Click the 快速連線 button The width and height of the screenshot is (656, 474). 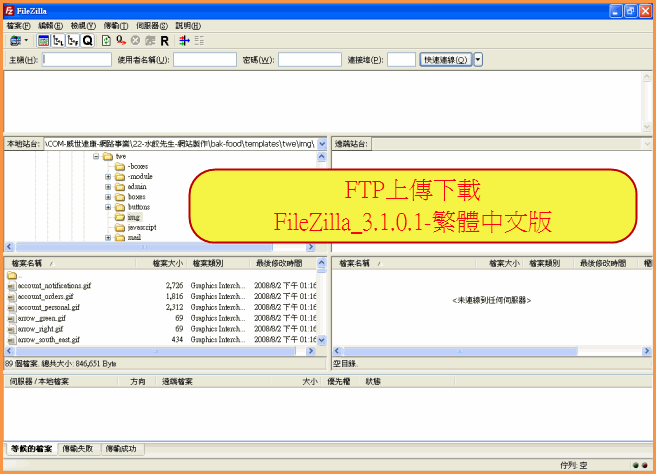(445, 60)
